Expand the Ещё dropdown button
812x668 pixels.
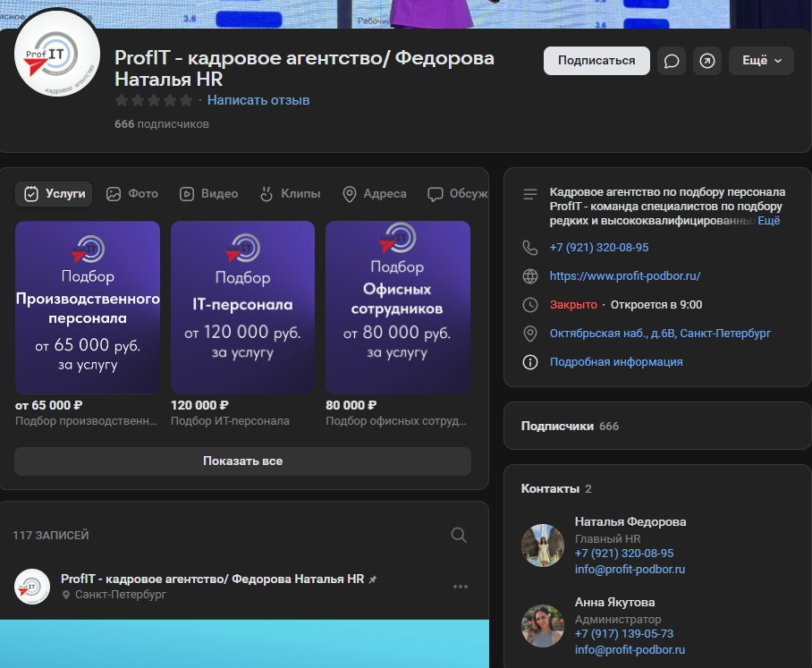761,61
